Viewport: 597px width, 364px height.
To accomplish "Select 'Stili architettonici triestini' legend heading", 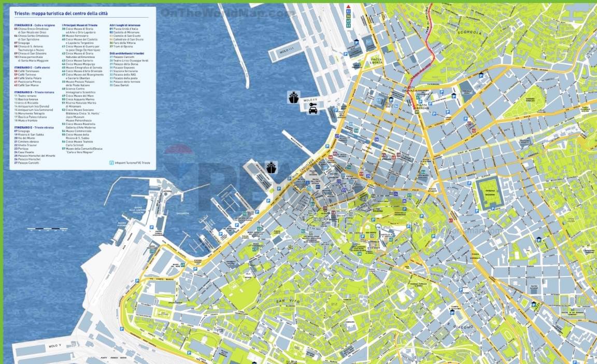I will tap(127, 53).
